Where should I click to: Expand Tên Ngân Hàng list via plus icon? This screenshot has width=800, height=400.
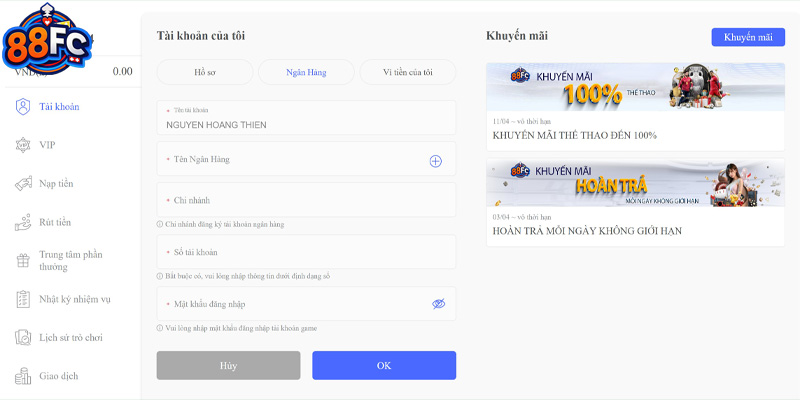coord(435,161)
